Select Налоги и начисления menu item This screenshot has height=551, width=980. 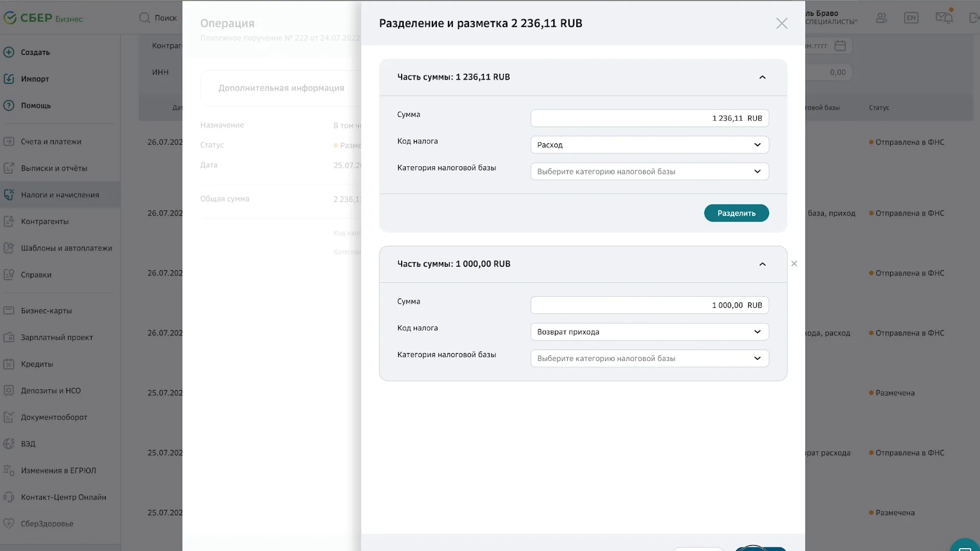tap(60, 194)
